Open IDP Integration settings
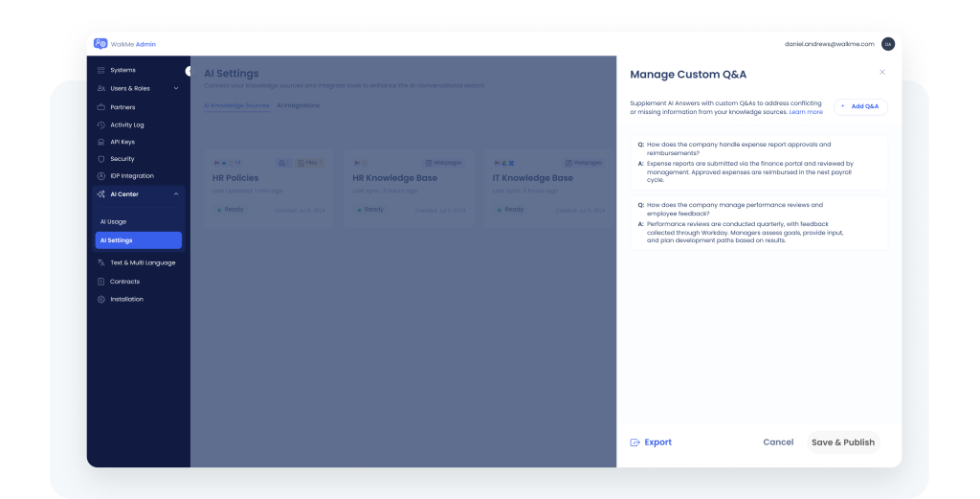Image resolution: width=980 pixels, height=499 pixels. coord(131,176)
